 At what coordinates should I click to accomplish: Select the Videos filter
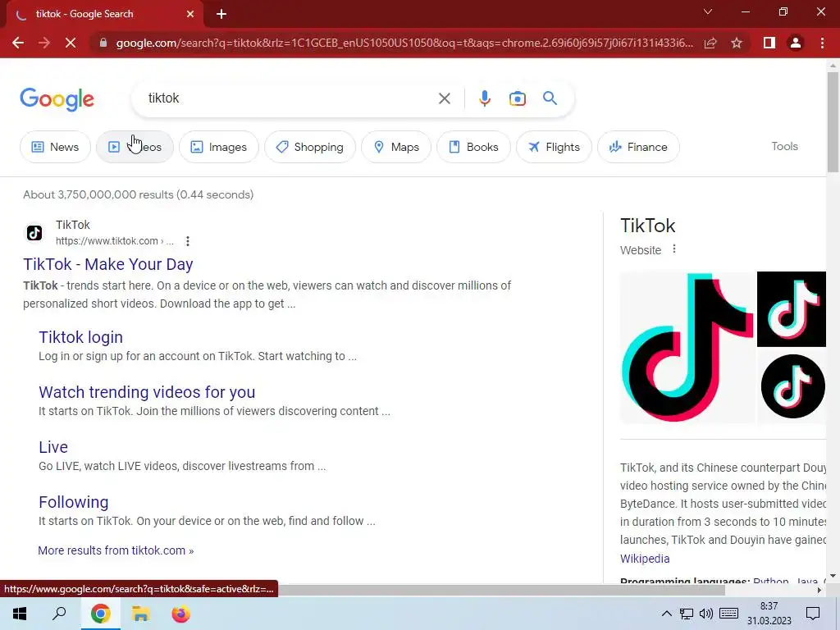click(x=135, y=147)
